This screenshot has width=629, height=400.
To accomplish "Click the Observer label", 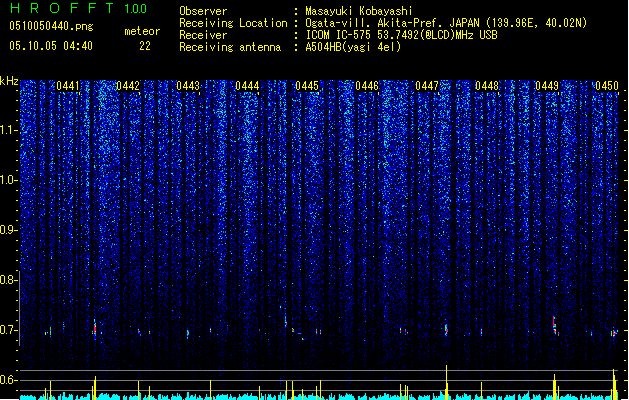I will click(x=203, y=11).
